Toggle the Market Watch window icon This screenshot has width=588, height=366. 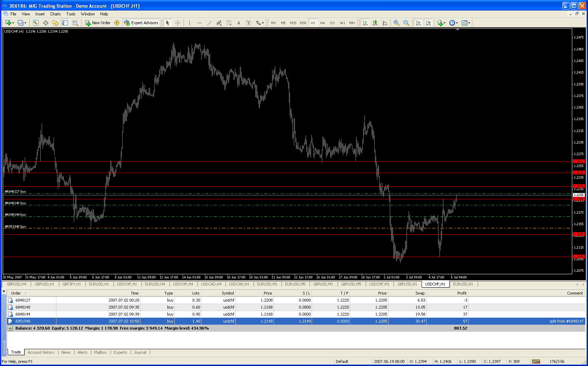click(35, 23)
